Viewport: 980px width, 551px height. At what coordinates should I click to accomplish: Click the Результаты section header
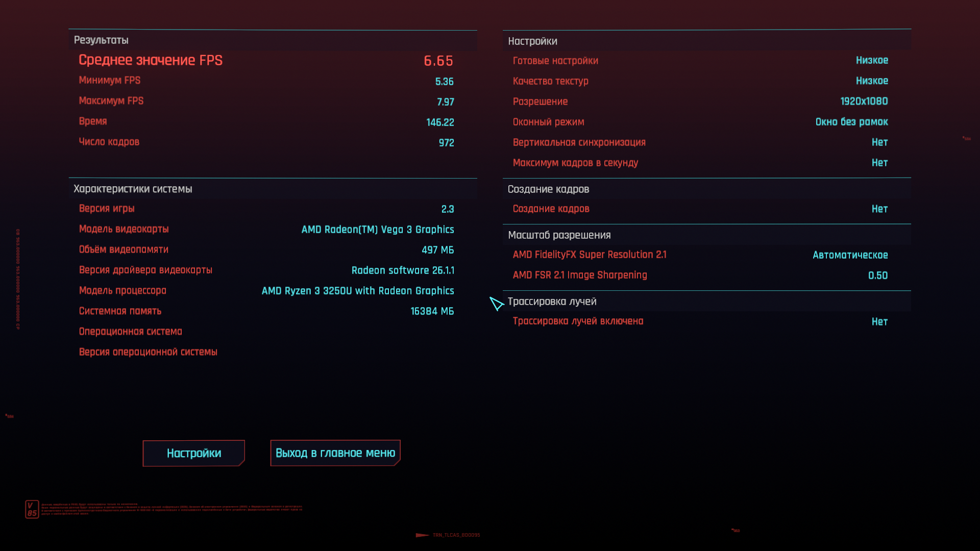101,40
